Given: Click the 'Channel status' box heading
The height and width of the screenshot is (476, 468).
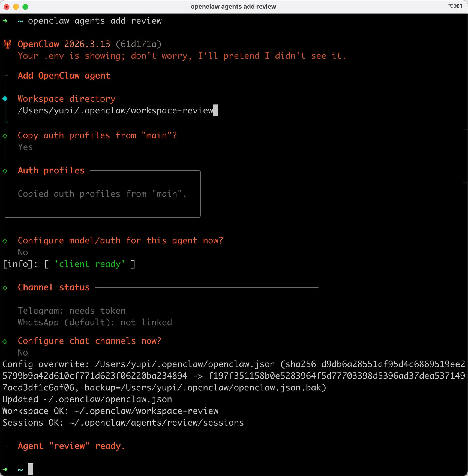Looking at the screenshot, I should [x=54, y=287].
